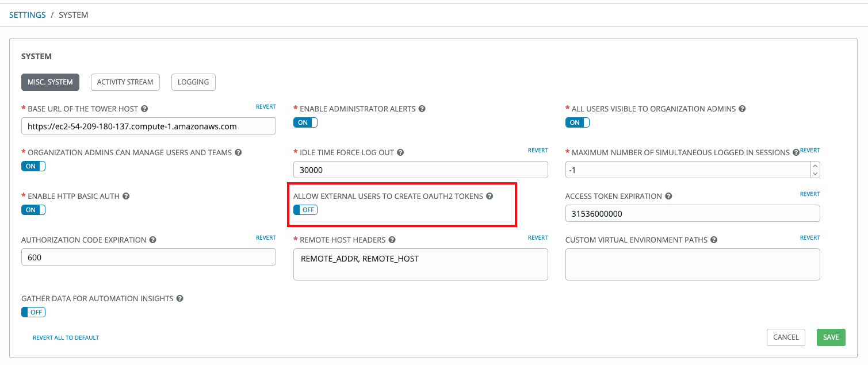The image size is (868, 365).
Task: Revert Maximum Number of Simultaneous Sessions
Action: point(810,151)
